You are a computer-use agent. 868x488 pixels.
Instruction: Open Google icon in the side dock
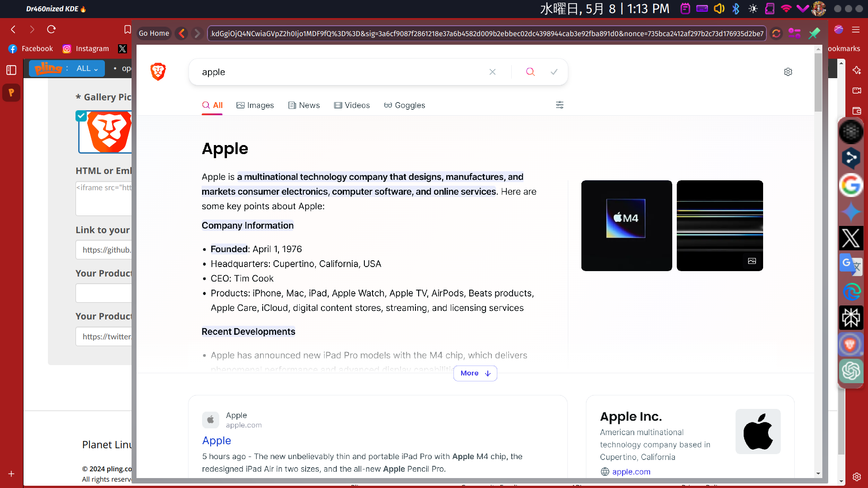(x=851, y=185)
